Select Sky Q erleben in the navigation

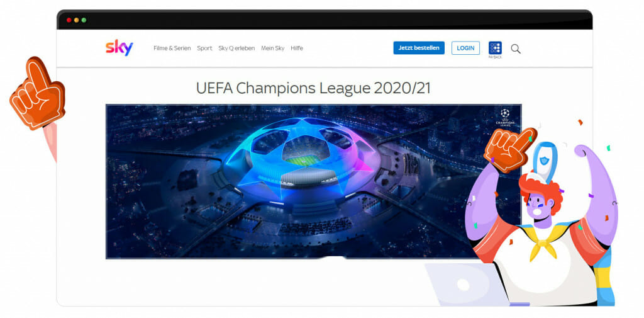point(236,48)
